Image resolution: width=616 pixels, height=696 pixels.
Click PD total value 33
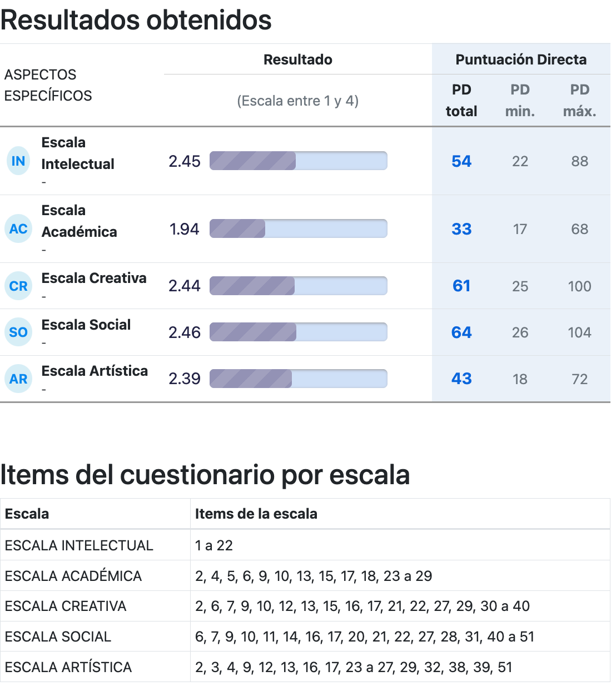click(x=461, y=230)
